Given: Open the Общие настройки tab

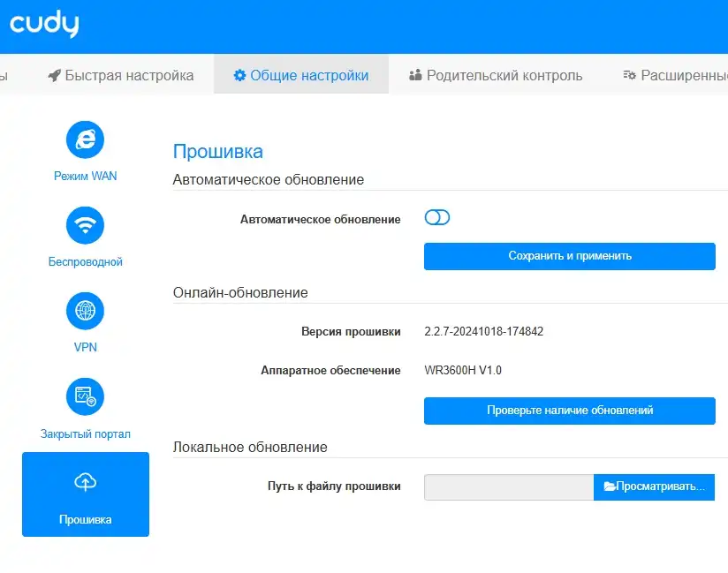Looking at the screenshot, I should (x=300, y=75).
